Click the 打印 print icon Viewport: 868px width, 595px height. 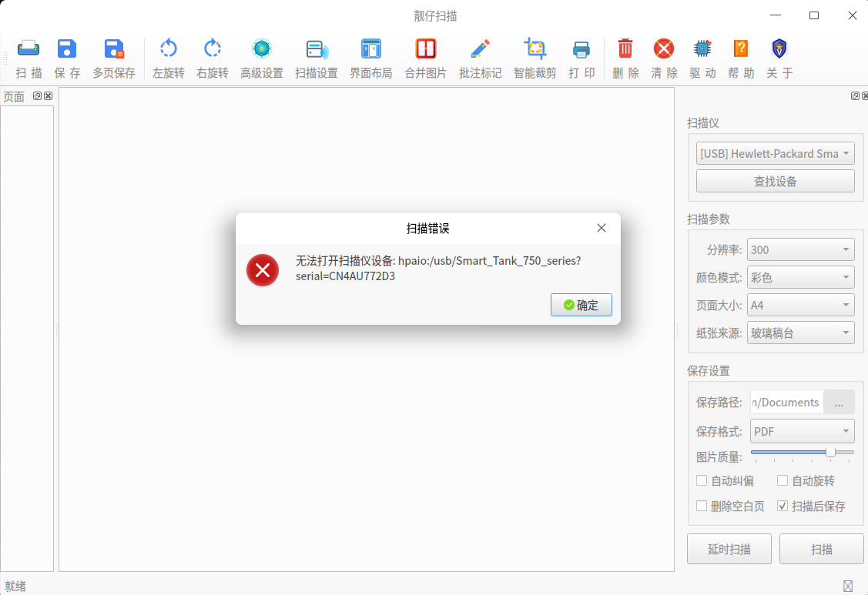[x=581, y=48]
